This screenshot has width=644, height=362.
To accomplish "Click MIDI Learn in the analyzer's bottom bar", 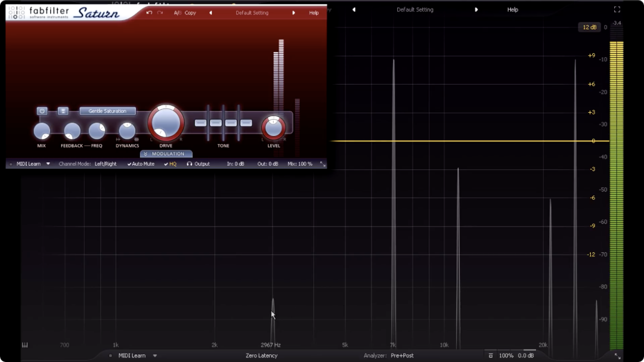I will (132, 355).
